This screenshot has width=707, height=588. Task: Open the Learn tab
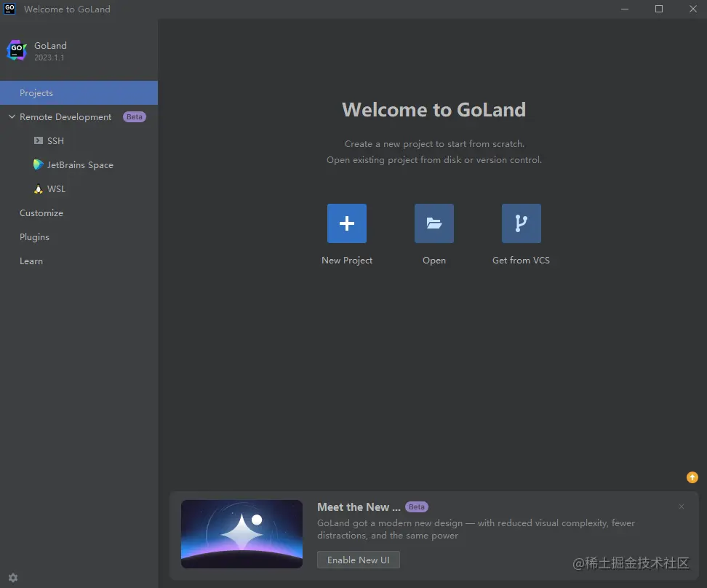[79, 261]
